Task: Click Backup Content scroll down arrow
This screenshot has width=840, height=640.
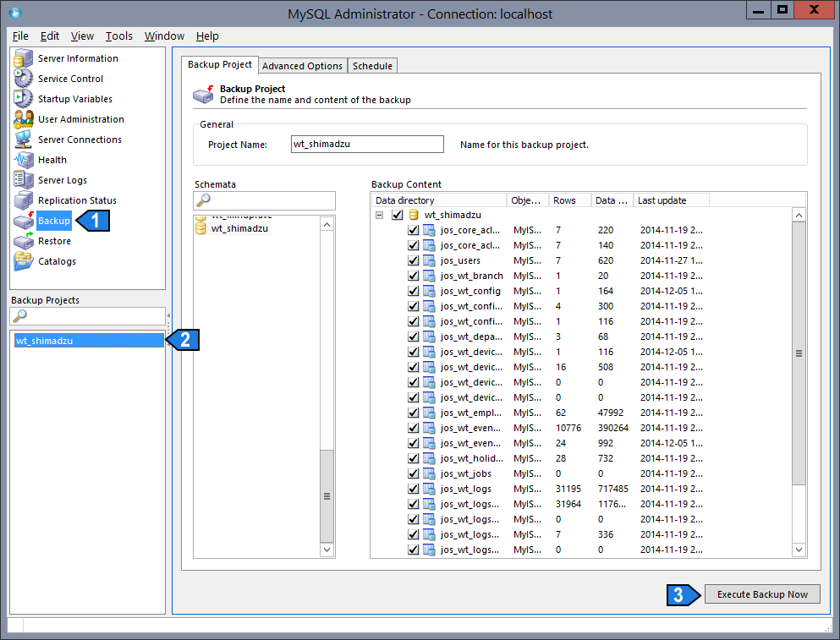Action: (799, 550)
